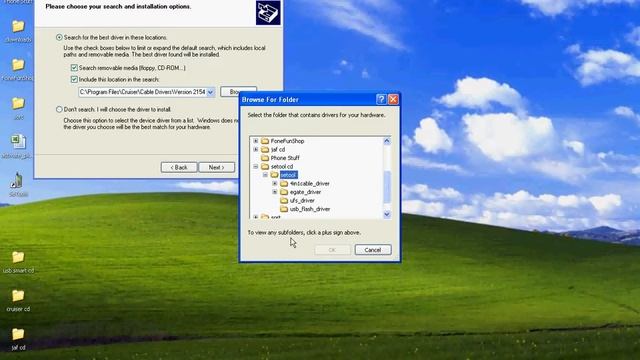Collapse the setool cd tree node

click(256, 167)
